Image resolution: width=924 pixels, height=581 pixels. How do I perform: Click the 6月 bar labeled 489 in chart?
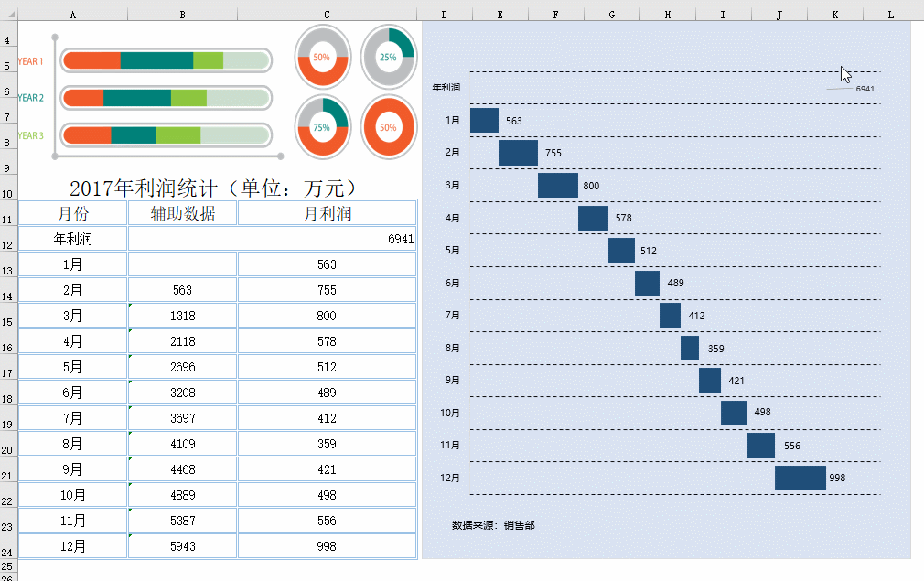tap(647, 283)
